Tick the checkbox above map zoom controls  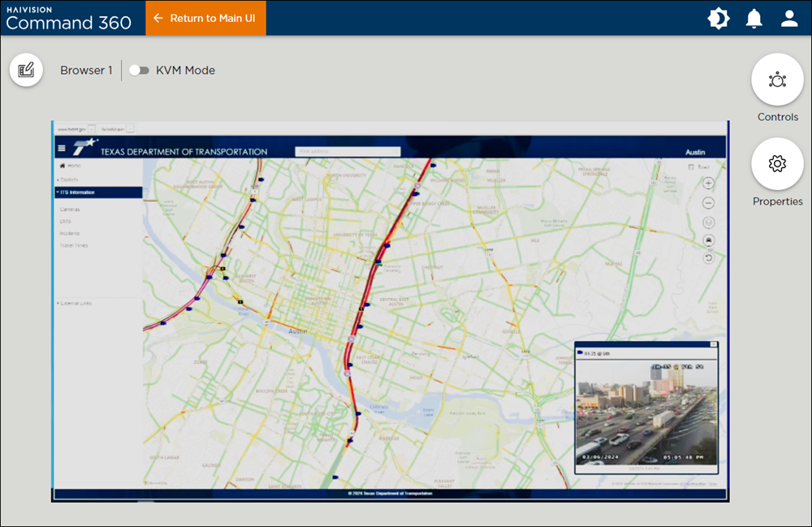689,167
